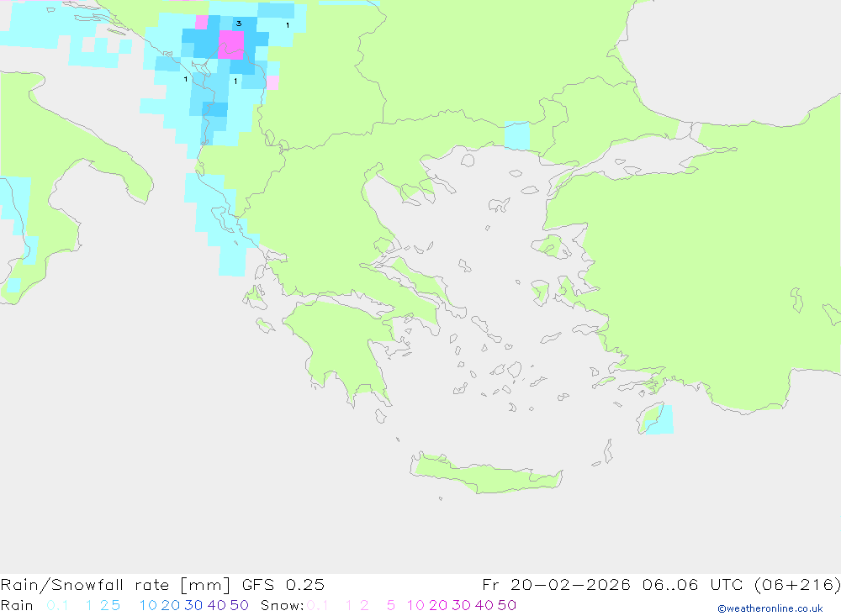The image size is (841, 616).
Task: Click the 'GFS 0.25' model label
Action: click(x=283, y=585)
